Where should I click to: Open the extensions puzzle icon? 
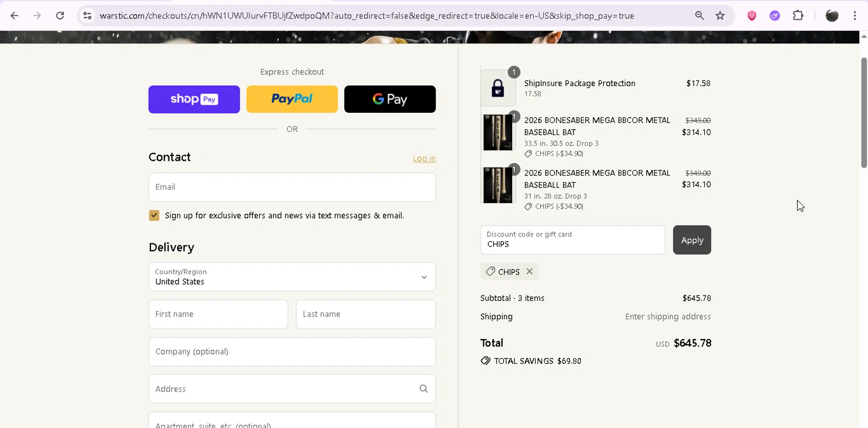coord(798,16)
